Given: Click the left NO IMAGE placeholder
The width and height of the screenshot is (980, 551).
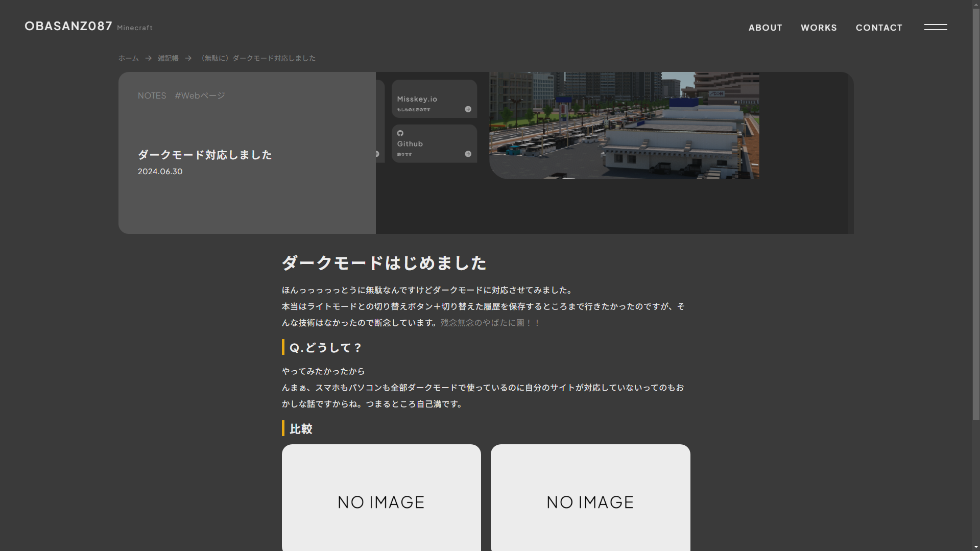Looking at the screenshot, I should click(381, 497).
